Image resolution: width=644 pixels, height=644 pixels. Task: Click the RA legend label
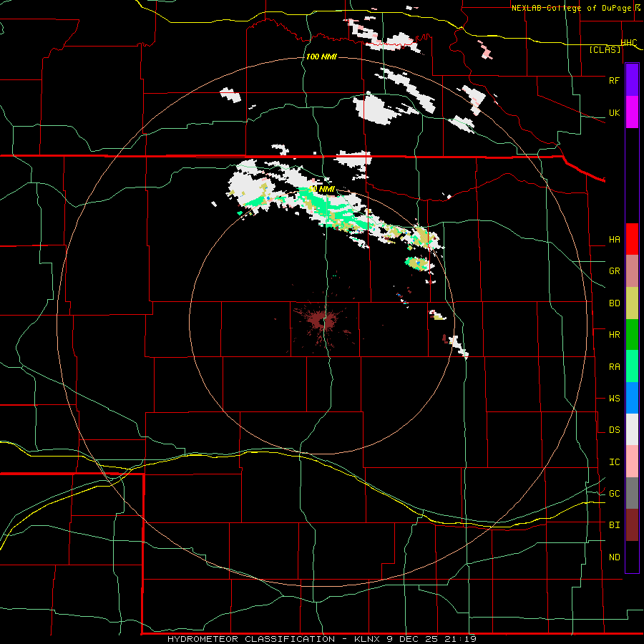(x=614, y=367)
